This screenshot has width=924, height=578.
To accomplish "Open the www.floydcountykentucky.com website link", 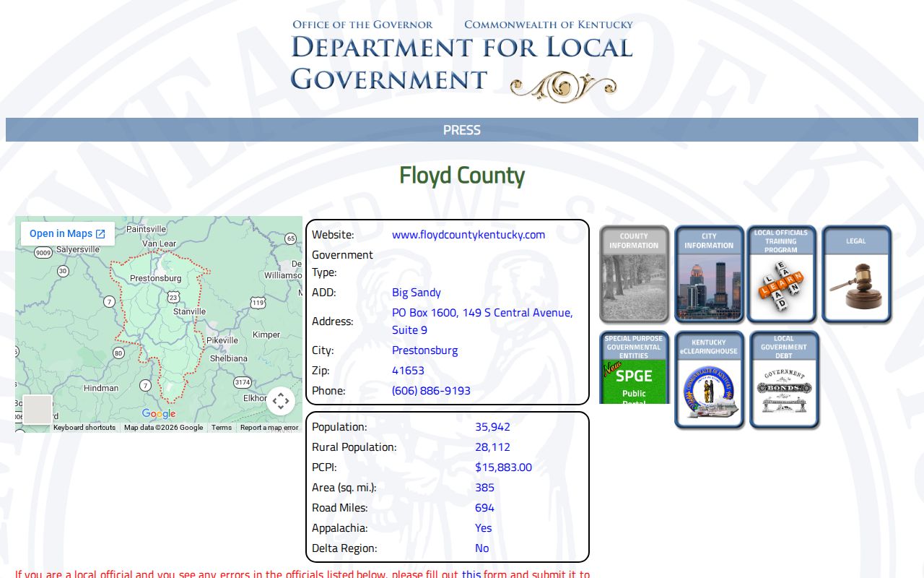I will [x=468, y=235].
